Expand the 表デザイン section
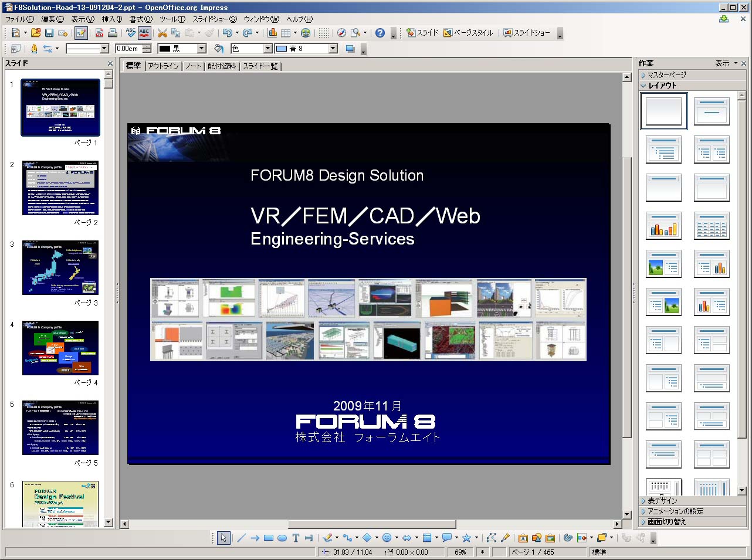This screenshot has width=752, height=560. pyautogui.click(x=692, y=500)
